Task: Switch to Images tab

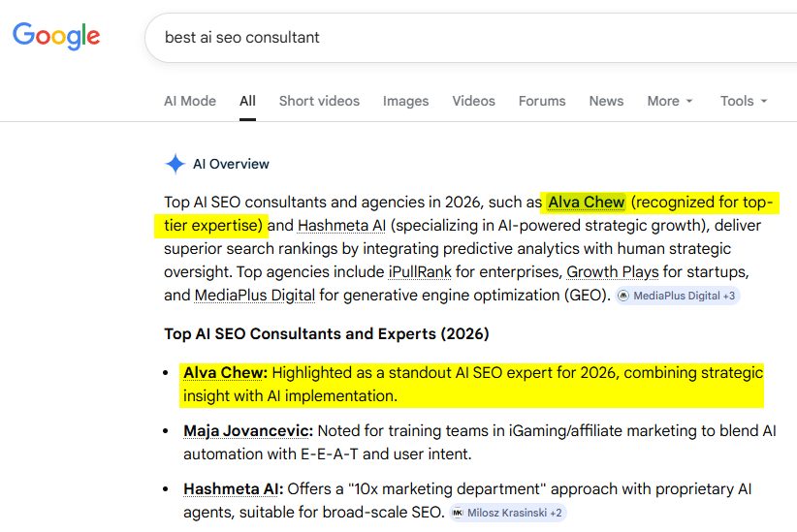Action: (x=405, y=101)
